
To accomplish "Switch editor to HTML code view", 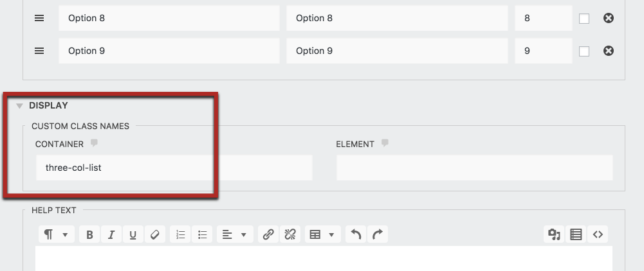I will point(598,235).
